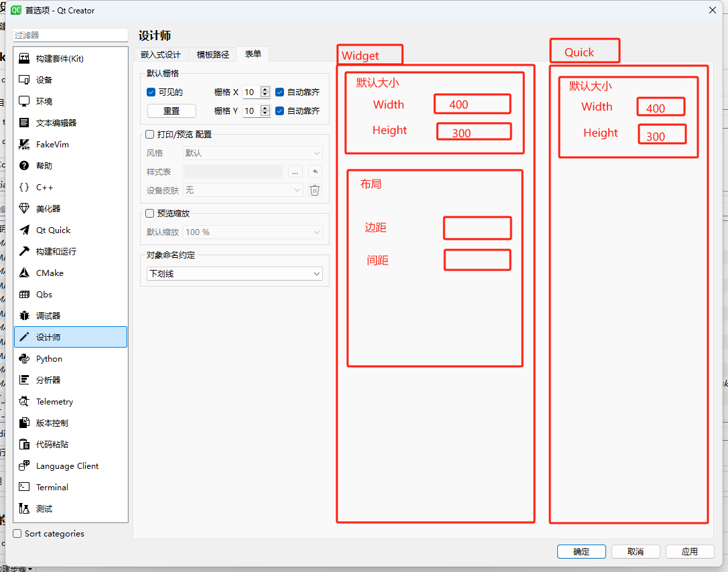Click the 设计师 page heading

155,35
